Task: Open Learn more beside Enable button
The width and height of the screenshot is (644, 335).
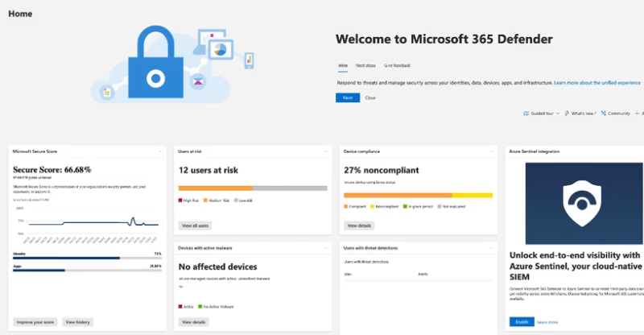Action: 547,322
